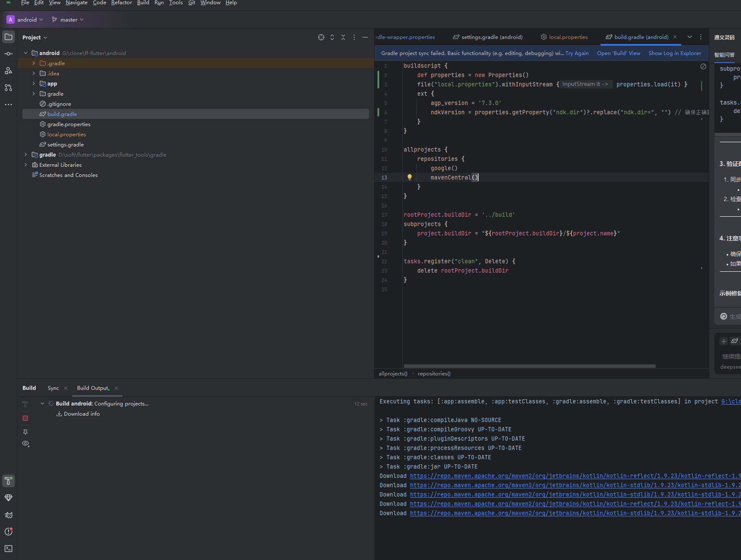Click the gradle file icon in AI chat panel
Viewport: 741px width, 560px height.
(x=735, y=341)
